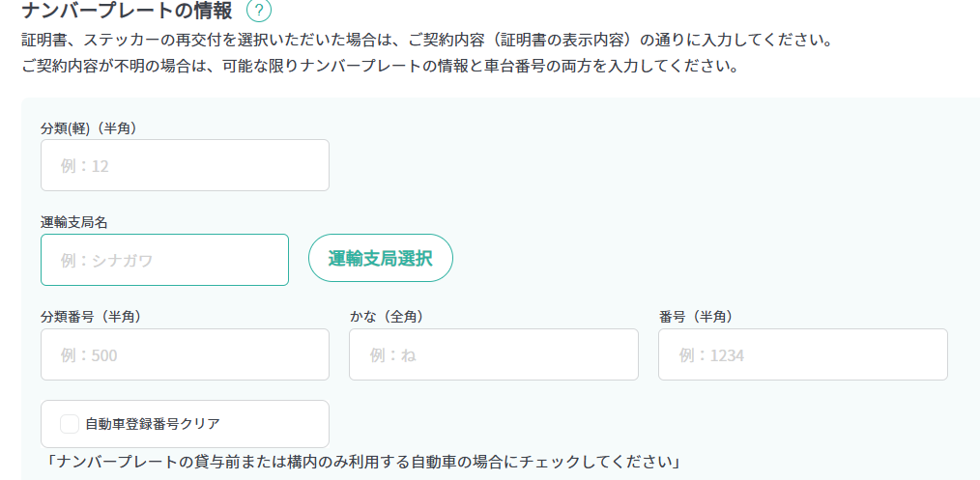Click the 番号（半角） field label
This screenshot has width=980, height=480.
tap(695, 317)
